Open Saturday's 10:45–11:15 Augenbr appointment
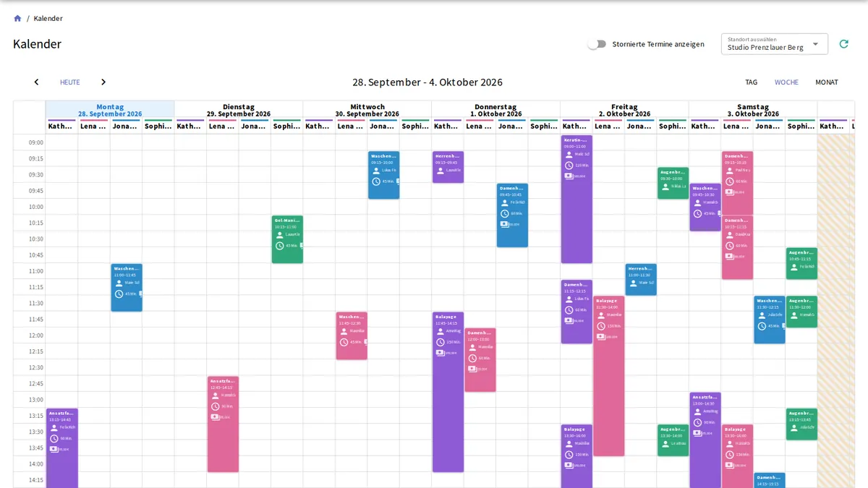Viewport: 868px width, 488px height. [x=801, y=263]
